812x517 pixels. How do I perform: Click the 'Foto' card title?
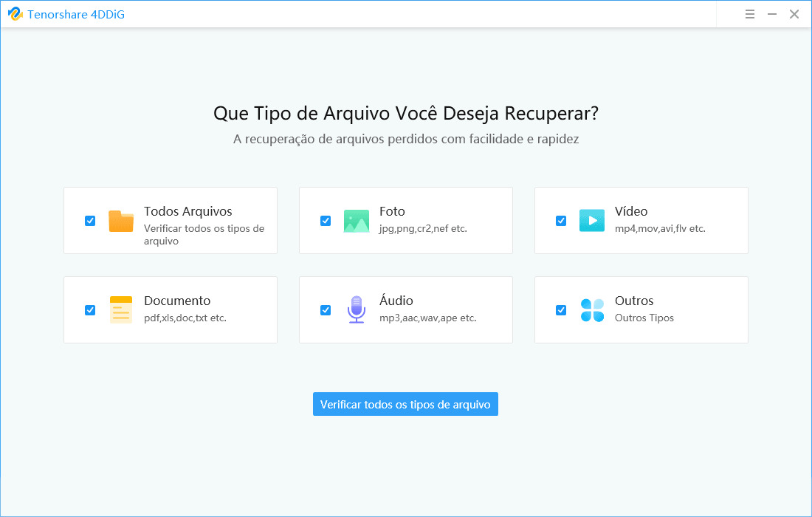click(392, 211)
